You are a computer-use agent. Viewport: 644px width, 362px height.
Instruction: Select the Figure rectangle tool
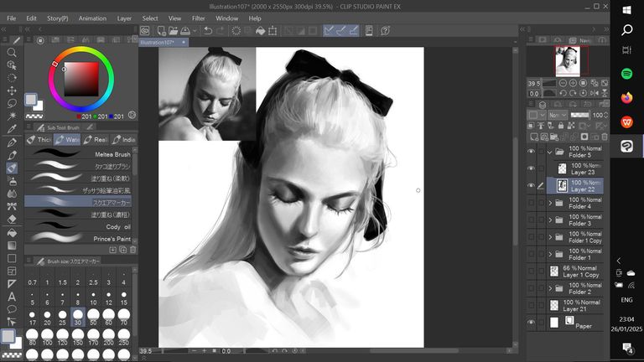pyautogui.click(x=12, y=258)
